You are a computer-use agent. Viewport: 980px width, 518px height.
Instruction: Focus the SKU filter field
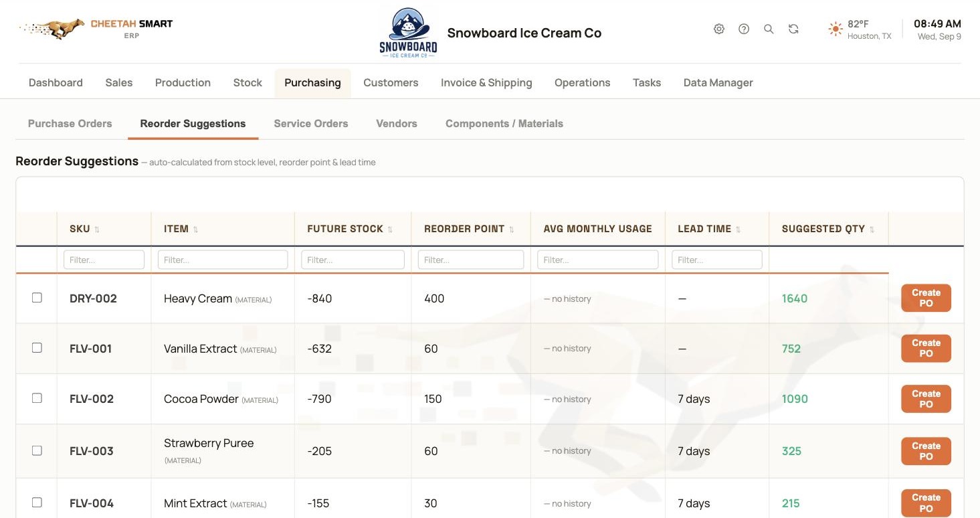tap(104, 260)
